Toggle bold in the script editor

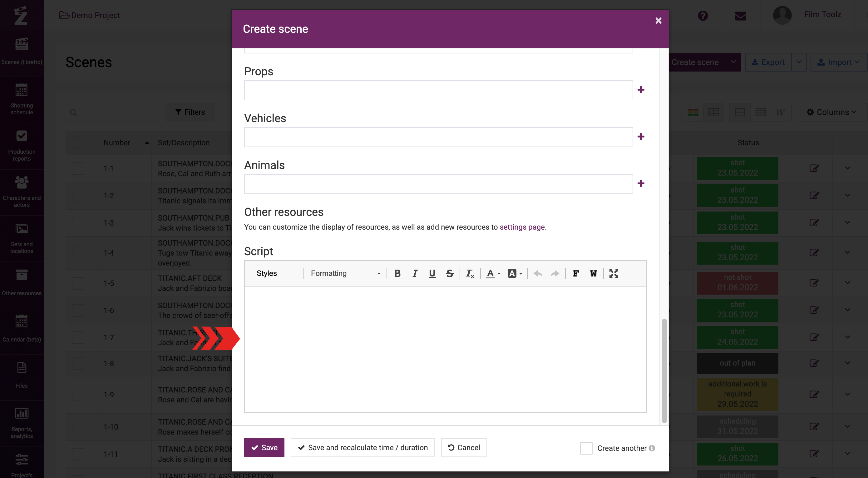pos(397,273)
